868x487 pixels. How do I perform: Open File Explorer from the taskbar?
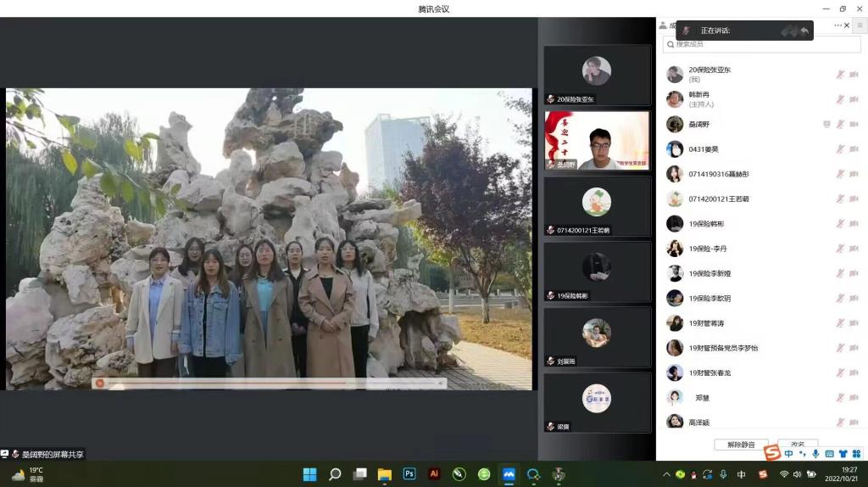[x=384, y=474]
